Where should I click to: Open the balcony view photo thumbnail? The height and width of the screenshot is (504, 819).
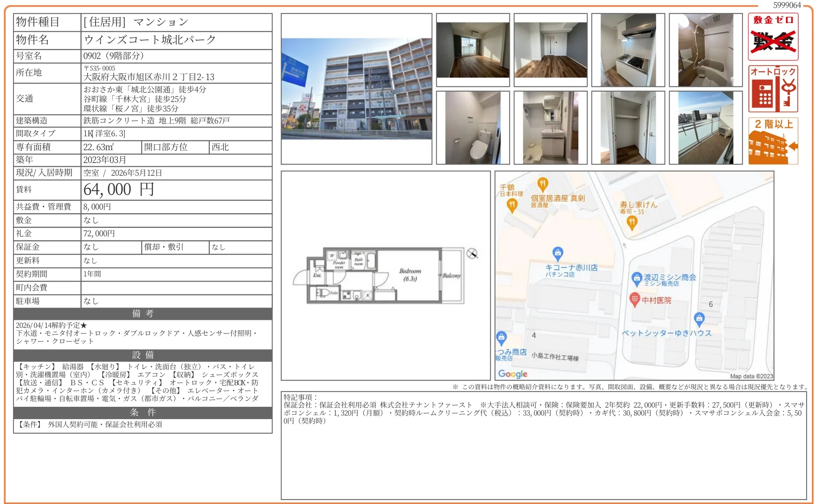point(705,127)
